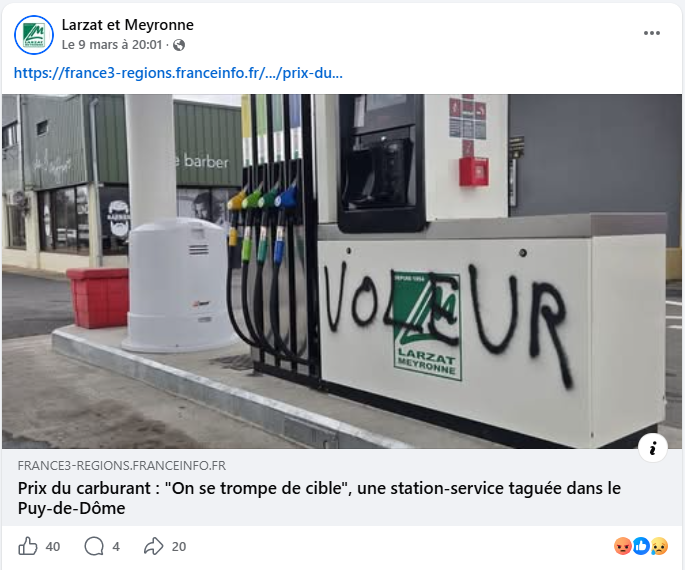
Task: Show who liked via the 40 count
Action: [x=53, y=546]
